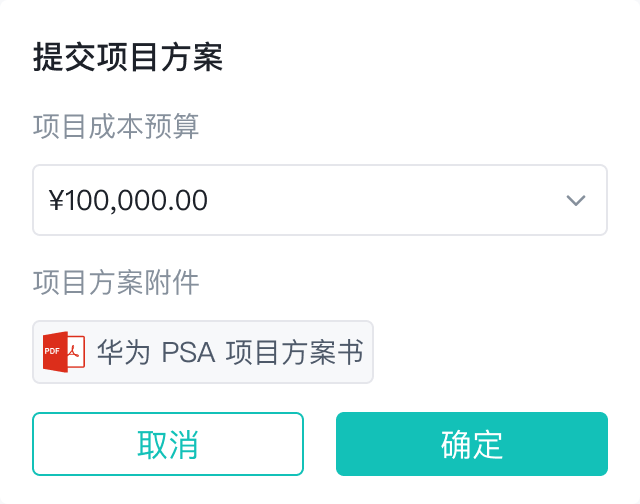Cancel the project proposal submission
The image size is (640, 504).
[x=168, y=444]
